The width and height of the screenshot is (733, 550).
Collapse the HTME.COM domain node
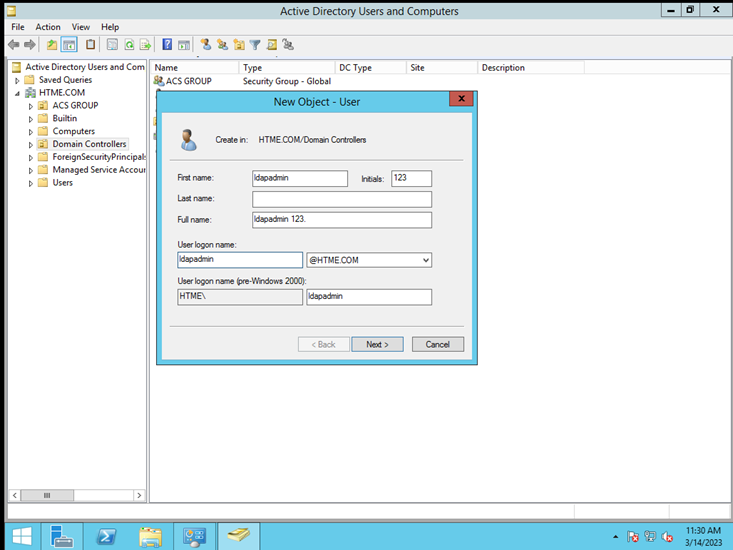point(18,93)
